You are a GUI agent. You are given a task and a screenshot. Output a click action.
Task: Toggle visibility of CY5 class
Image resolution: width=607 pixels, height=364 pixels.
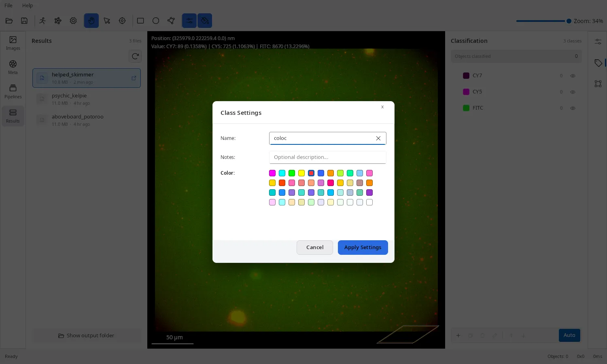pyautogui.click(x=573, y=92)
